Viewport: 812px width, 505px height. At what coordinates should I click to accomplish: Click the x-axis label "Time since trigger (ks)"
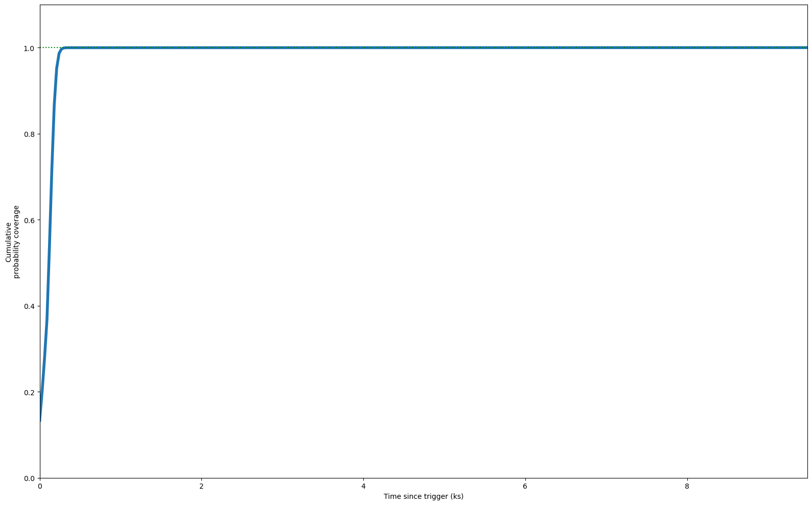tap(423, 496)
